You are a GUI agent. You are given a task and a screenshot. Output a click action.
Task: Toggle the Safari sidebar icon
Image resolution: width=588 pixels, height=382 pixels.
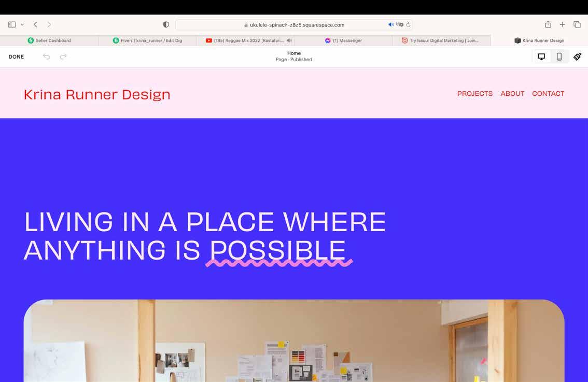[x=12, y=25]
